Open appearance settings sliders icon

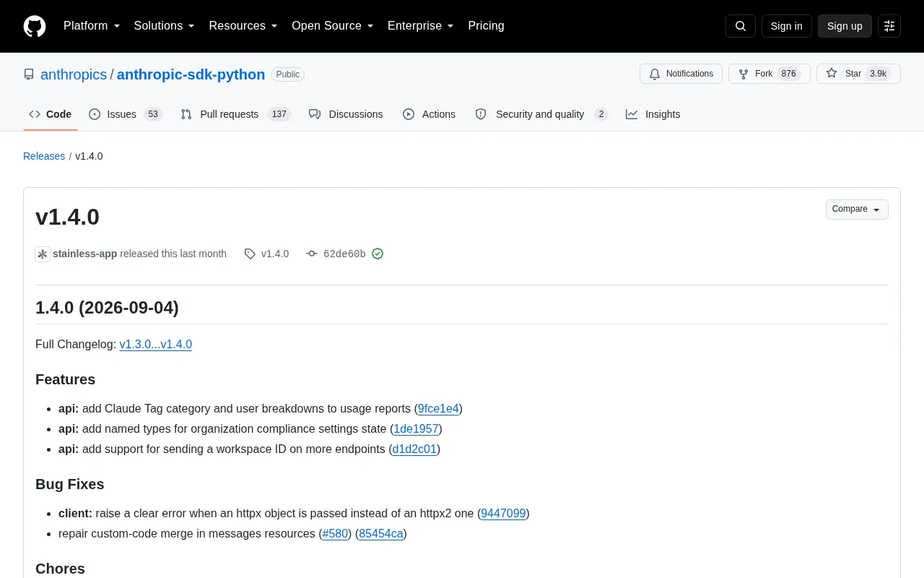coord(889,26)
